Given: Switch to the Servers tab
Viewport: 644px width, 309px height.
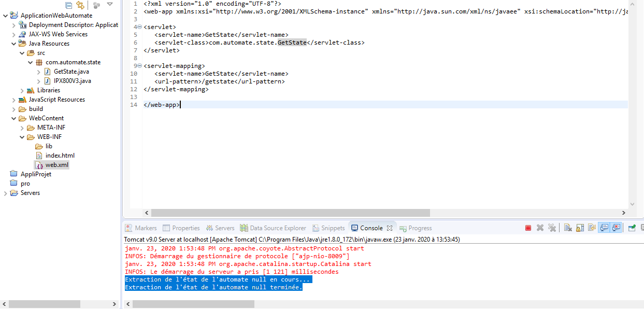Looking at the screenshot, I should pyautogui.click(x=220, y=228).
